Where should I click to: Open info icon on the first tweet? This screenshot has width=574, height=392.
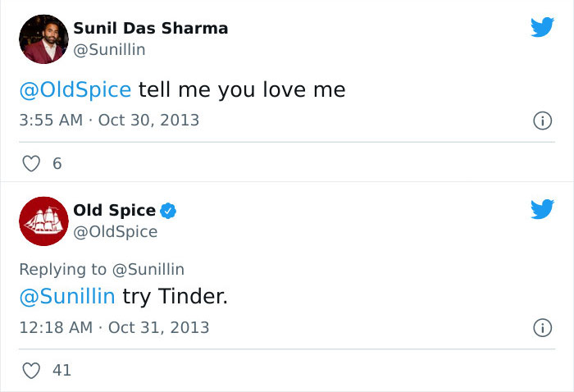pos(541,121)
